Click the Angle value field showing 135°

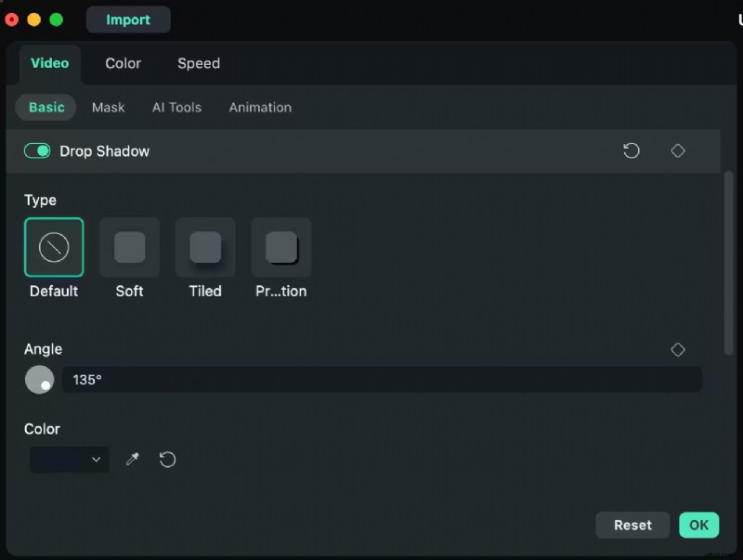tap(383, 379)
